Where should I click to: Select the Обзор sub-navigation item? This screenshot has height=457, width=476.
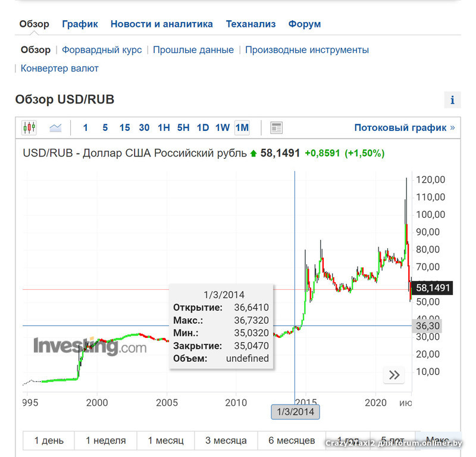[x=36, y=50]
